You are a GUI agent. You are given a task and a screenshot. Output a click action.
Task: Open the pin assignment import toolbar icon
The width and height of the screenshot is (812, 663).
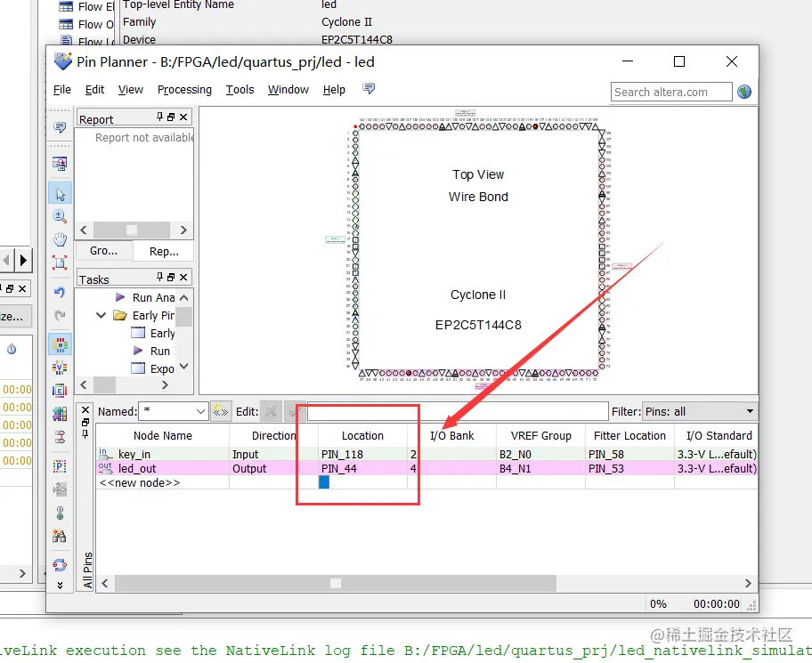click(60, 164)
